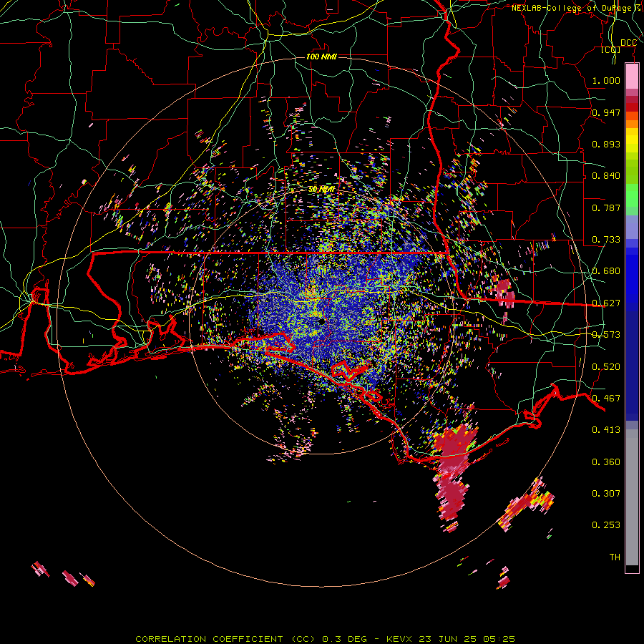Click the 0.787 scale label
Image resolution: width=644 pixels, height=644 pixels.
(606, 208)
